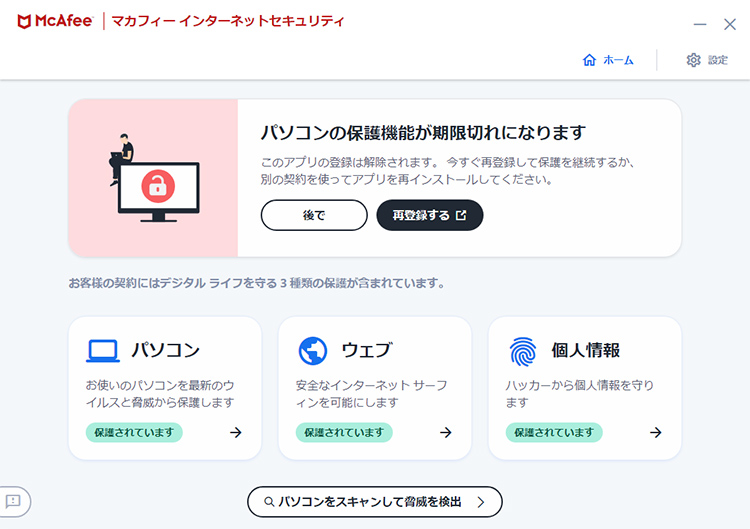Click text ハッカーから個人情報を守ります
This screenshot has width=750, height=529.
tap(579, 394)
